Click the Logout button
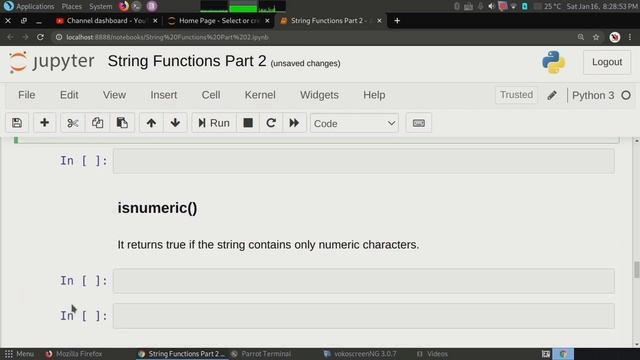 point(607,62)
